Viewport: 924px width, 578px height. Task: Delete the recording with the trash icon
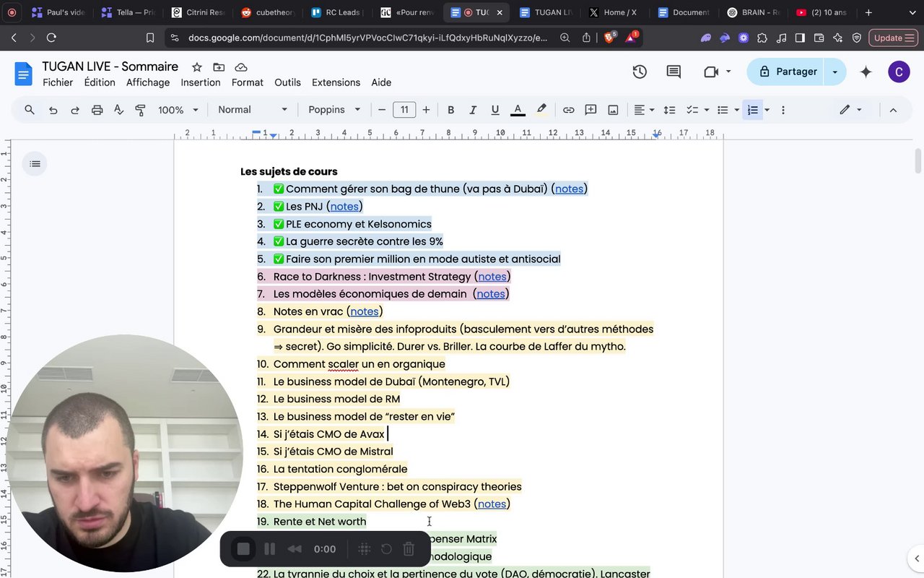(x=409, y=549)
